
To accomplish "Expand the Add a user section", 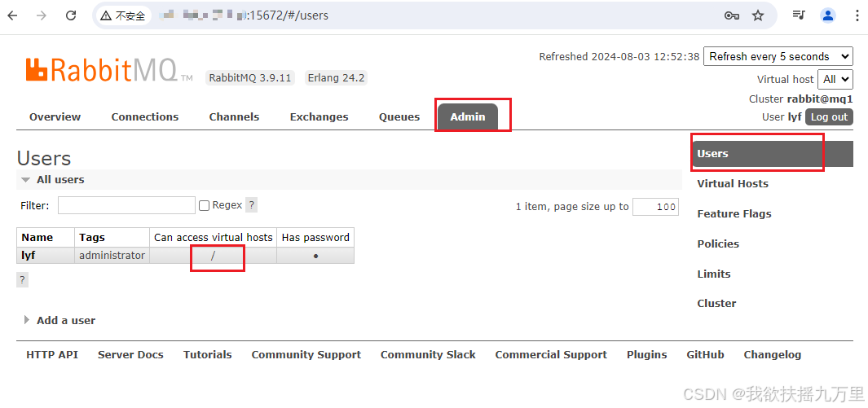I will click(x=59, y=320).
